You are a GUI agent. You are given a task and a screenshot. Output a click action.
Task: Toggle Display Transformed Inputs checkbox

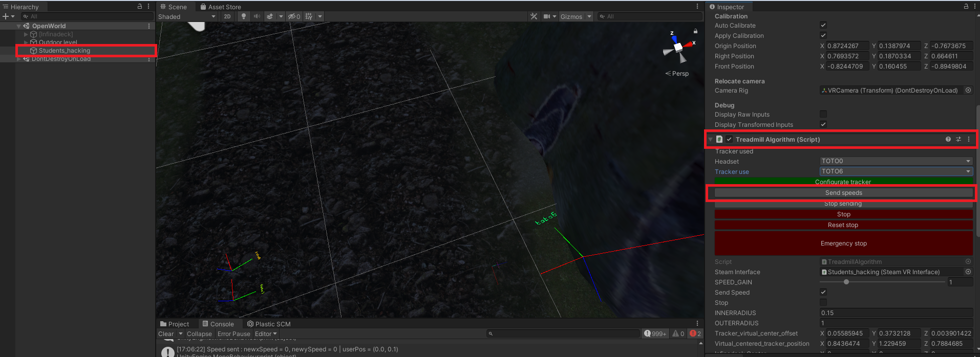point(823,124)
